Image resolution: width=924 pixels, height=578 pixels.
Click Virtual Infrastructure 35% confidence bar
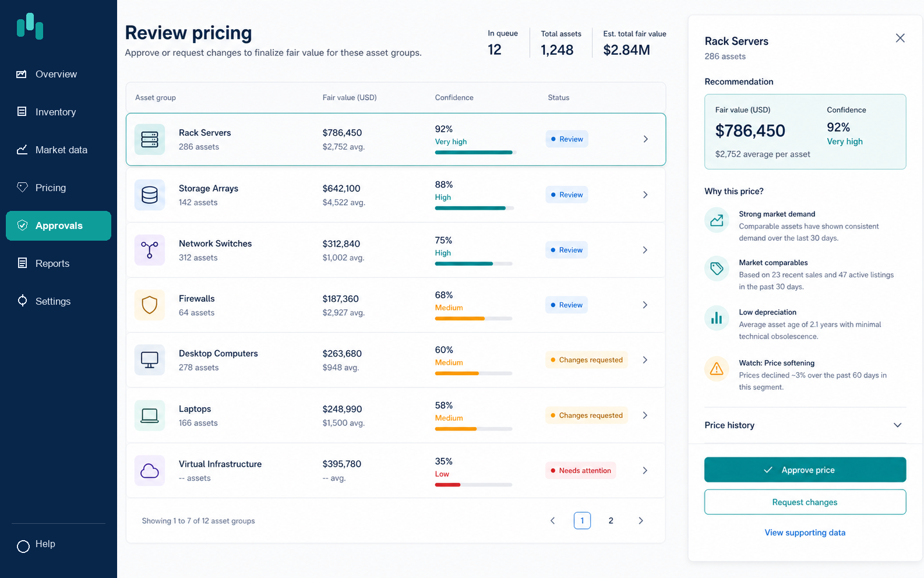tap(474, 485)
